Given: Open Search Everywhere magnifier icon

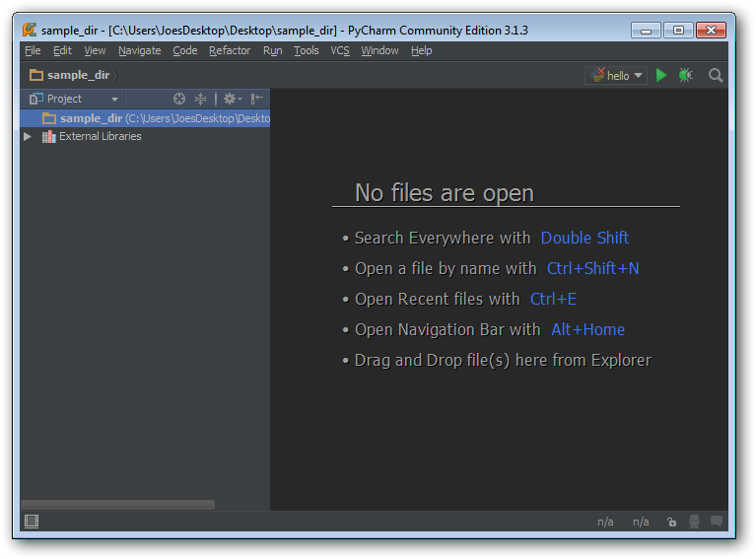Looking at the screenshot, I should 716,75.
